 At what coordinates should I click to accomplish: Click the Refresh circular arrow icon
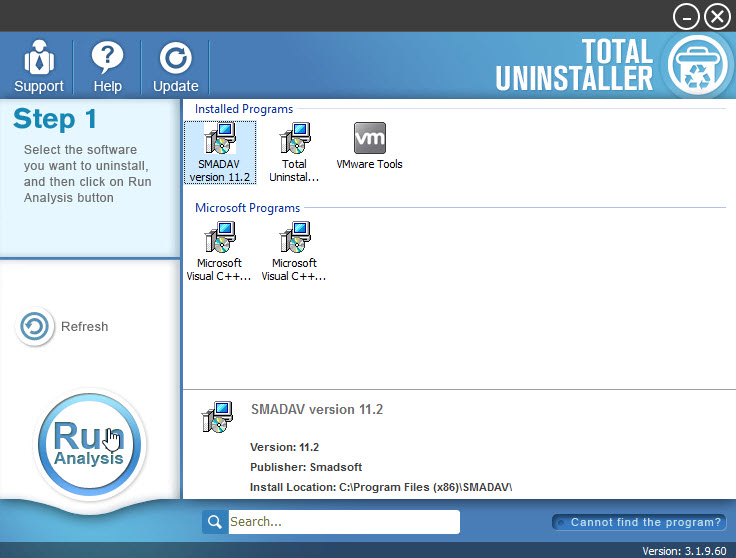coord(34,326)
